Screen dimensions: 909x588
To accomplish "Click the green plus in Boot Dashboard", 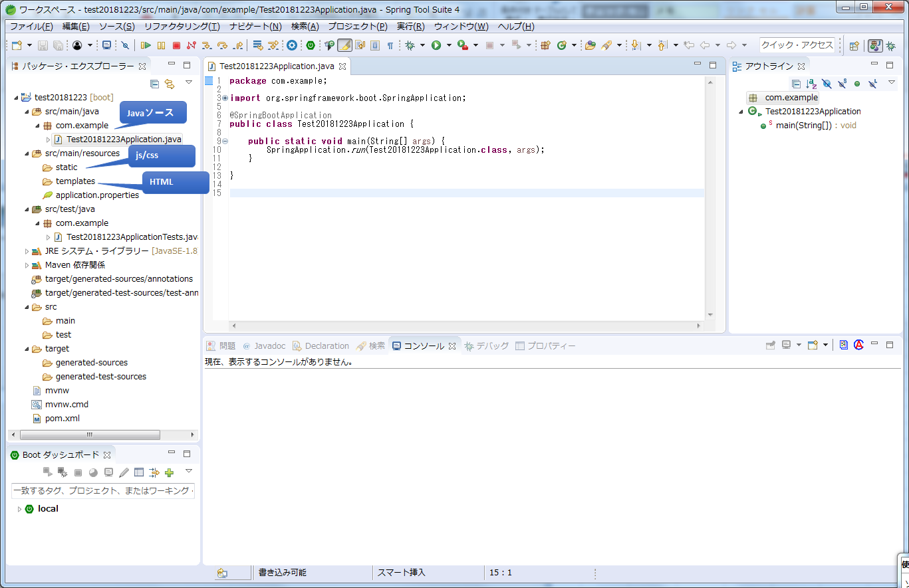I will pos(170,472).
